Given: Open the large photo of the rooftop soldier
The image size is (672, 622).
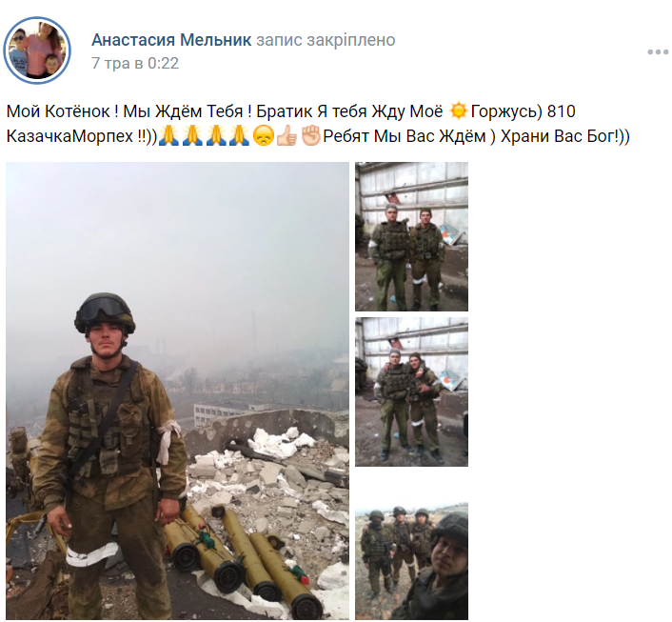Looking at the screenshot, I should pos(177,391).
